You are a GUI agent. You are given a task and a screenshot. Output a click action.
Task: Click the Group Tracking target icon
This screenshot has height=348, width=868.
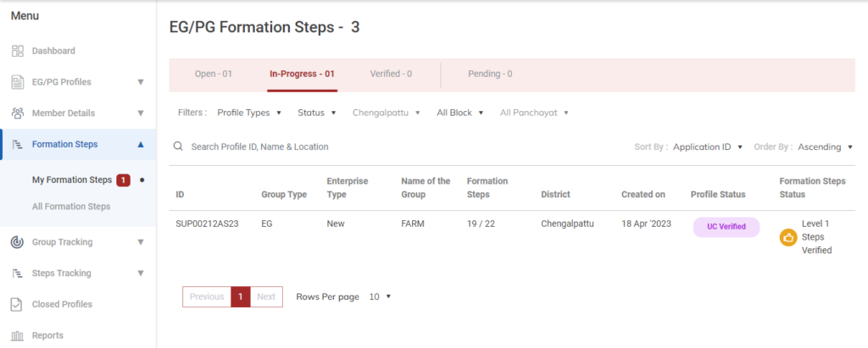pyautogui.click(x=17, y=242)
